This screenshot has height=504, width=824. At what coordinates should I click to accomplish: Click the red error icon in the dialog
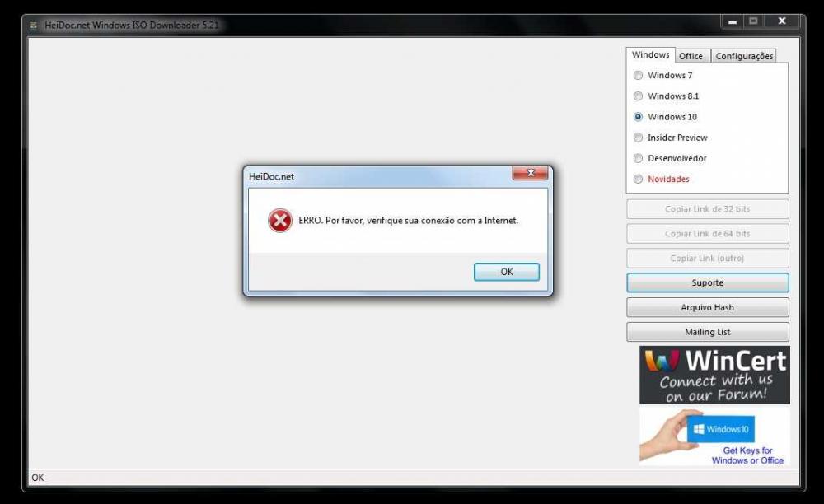(280, 221)
